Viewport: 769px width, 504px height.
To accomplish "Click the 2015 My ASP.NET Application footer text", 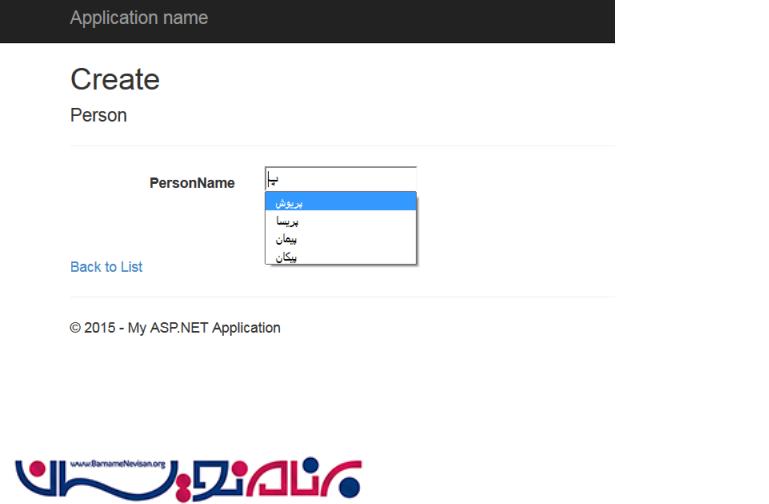I will click(175, 328).
